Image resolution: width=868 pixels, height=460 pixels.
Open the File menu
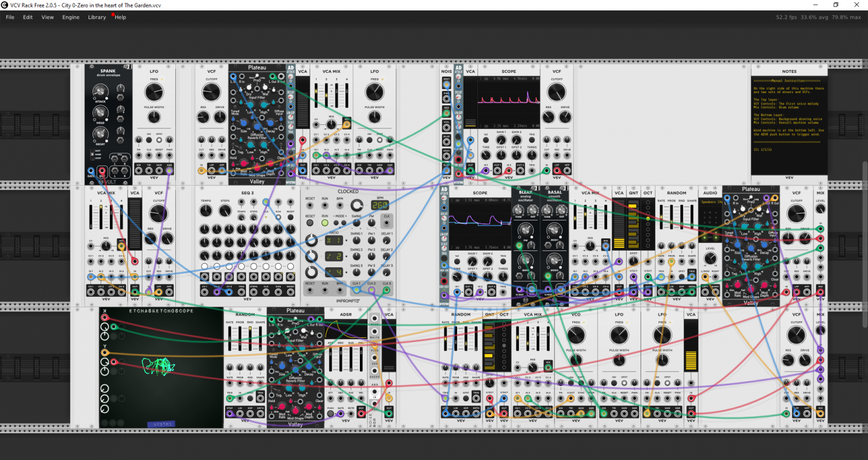point(10,17)
